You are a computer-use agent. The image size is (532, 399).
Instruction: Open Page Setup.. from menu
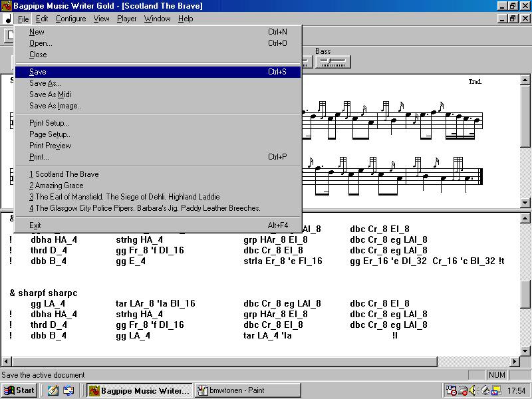click(x=158, y=134)
